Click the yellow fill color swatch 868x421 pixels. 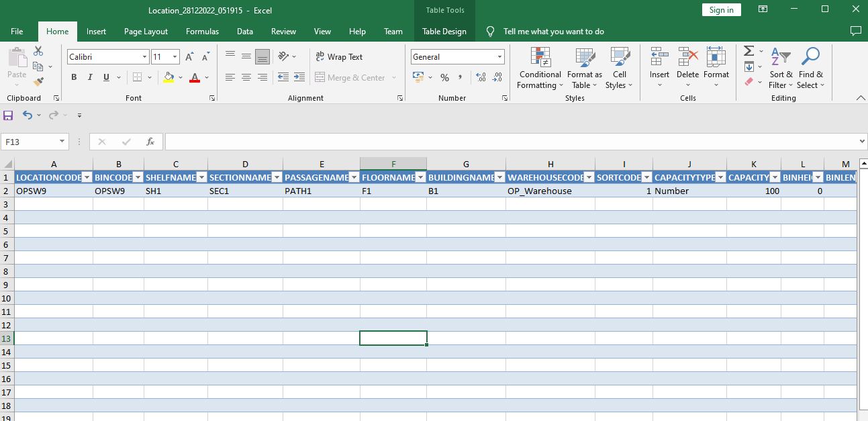(x=169, y=78)
